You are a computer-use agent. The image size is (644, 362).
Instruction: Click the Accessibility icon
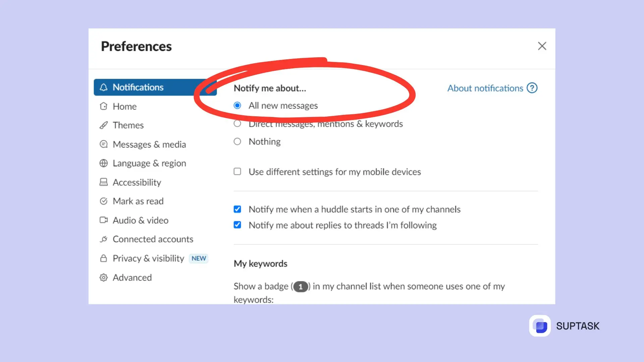coord(104,182)
